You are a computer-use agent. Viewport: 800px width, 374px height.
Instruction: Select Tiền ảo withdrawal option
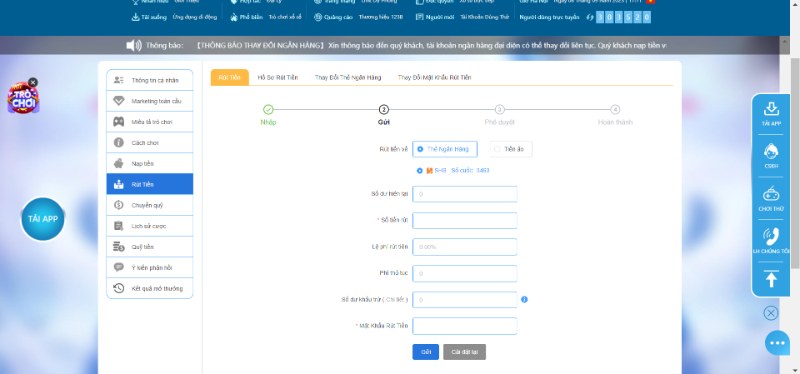click(511, 149)
